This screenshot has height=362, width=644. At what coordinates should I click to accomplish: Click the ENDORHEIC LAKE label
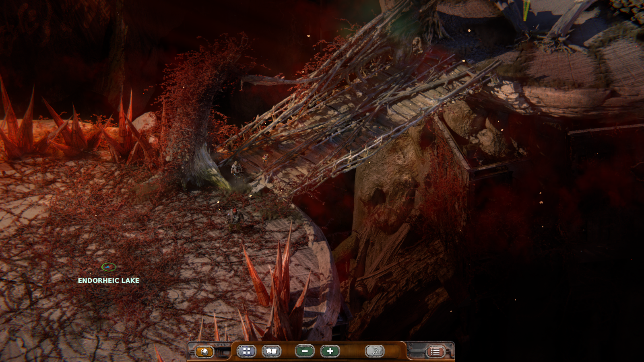pos(109,280)
